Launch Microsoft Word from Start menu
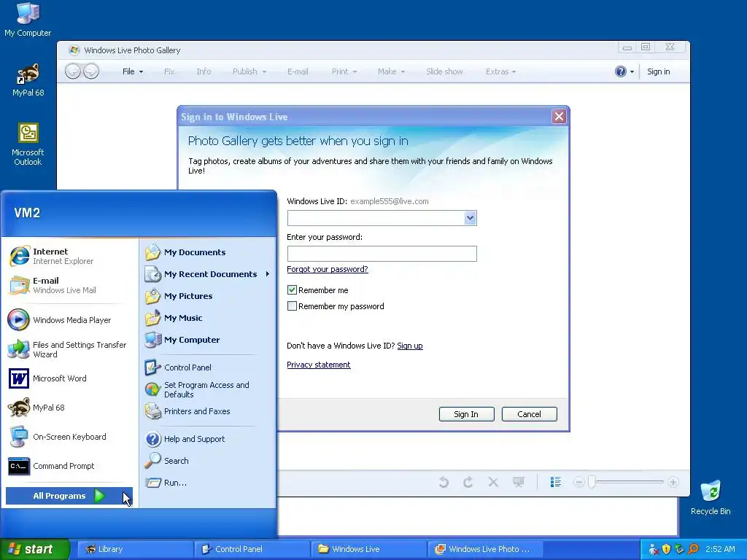The width and height of the screenshot is (747, 560). tap(47, 378)
